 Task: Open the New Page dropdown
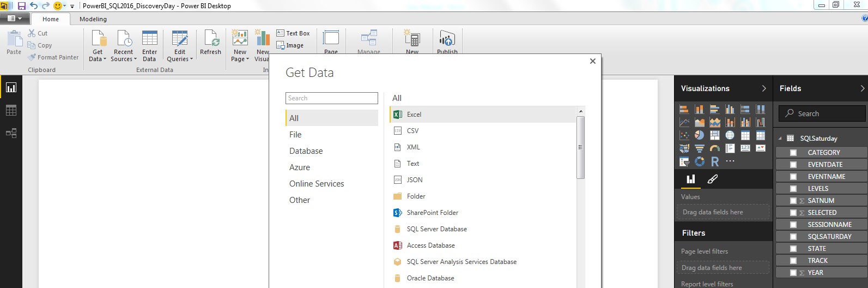(240, 55)
